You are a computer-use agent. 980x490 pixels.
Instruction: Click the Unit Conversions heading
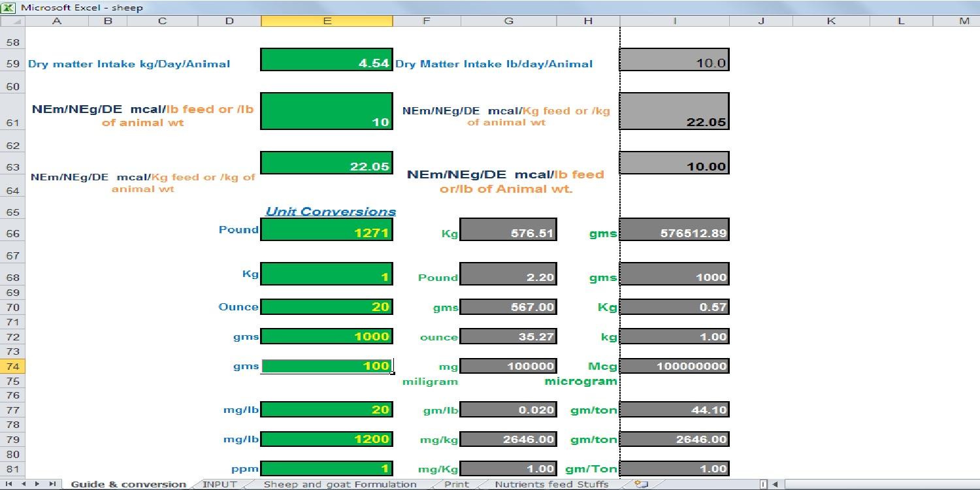point(331,212)
